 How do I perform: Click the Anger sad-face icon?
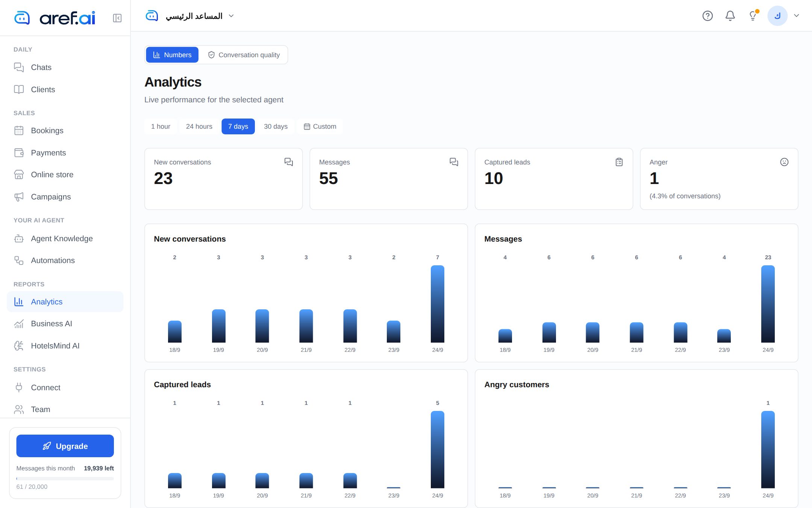(x=784, y=162)
